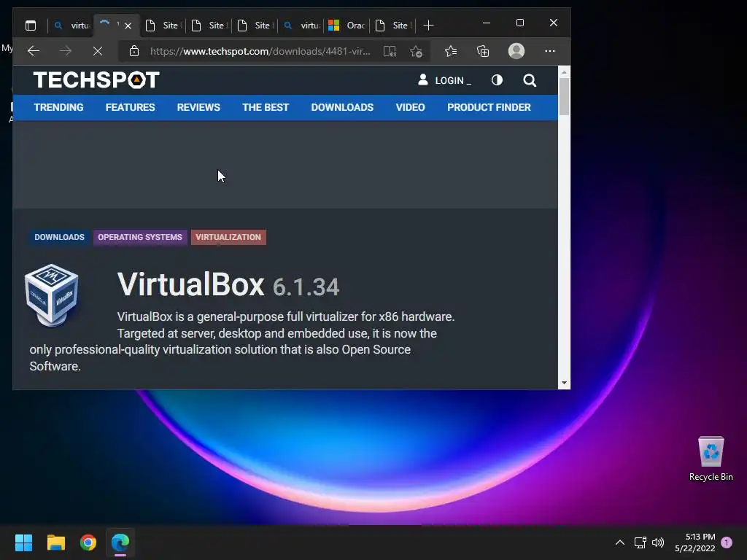747x560 pixels.
Task: Open the notification badge with count 1
Action: 727,542
